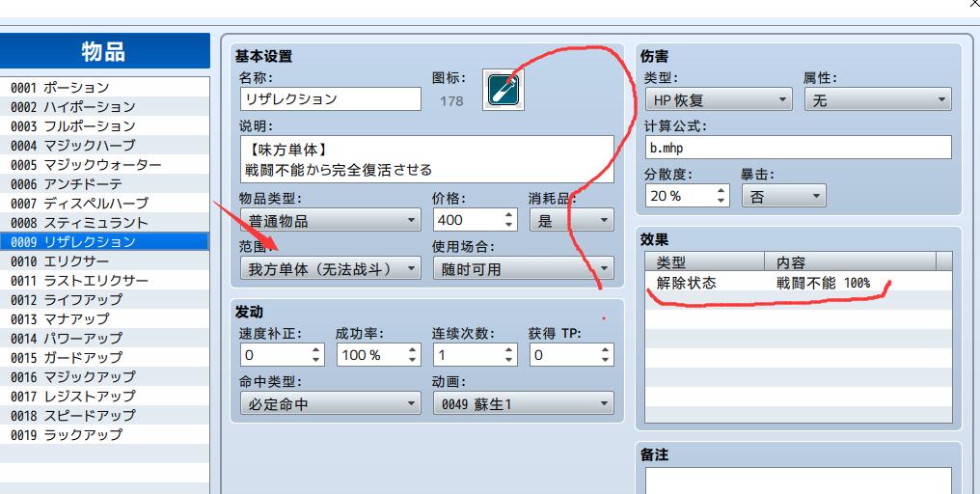Click the 名称 name input field
Screen dimensions: 980x494
[331, 98]
